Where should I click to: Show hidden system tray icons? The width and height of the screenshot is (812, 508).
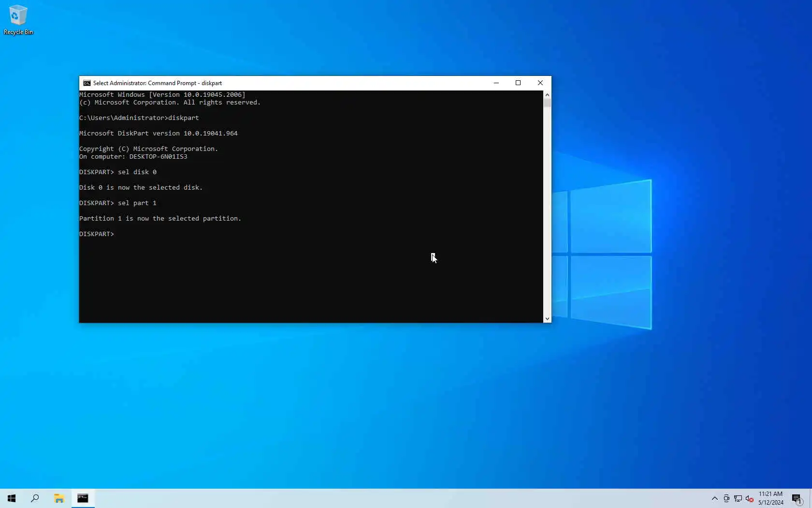point(714,498)
